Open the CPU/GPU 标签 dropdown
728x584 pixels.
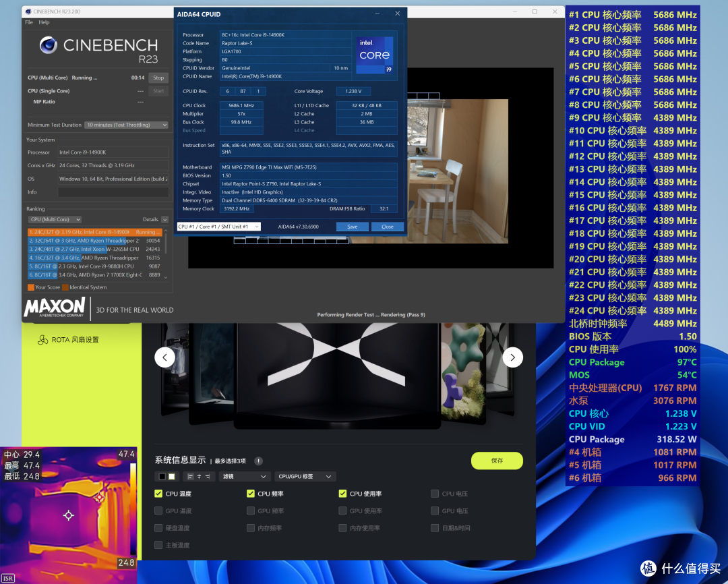pyautogui.click(x=305, y=476)
